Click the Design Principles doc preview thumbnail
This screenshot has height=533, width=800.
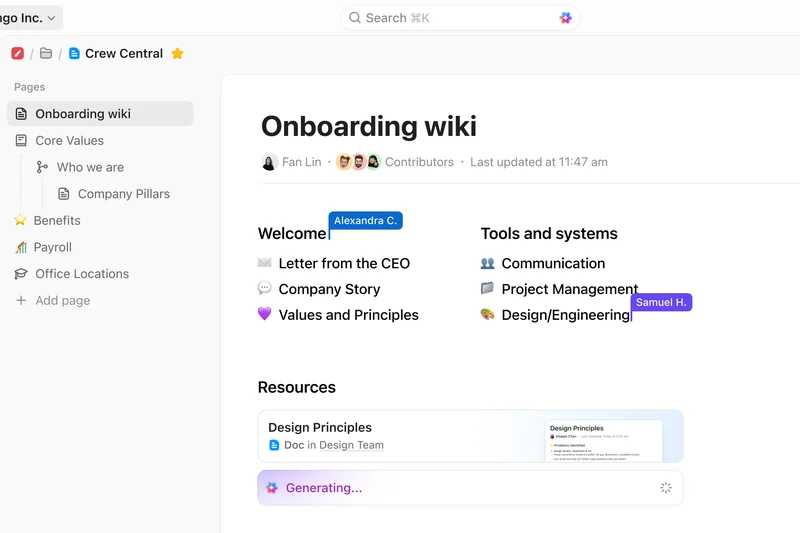(x=603, y=440)
